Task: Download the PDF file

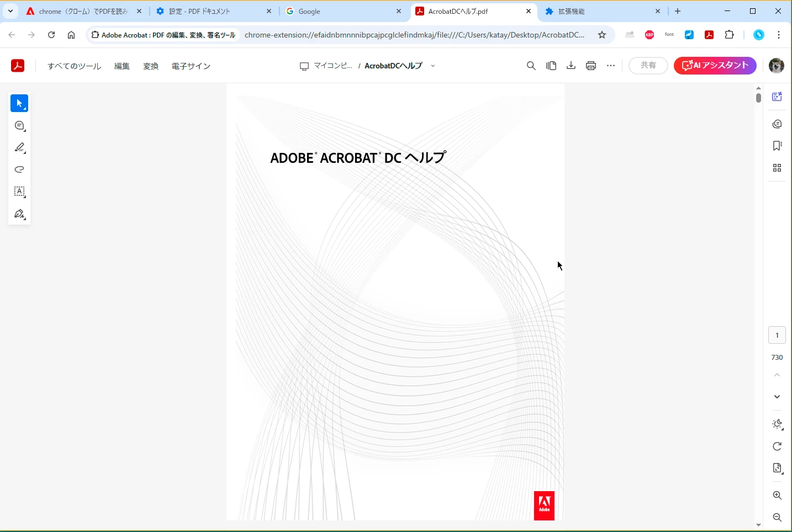Action: click(571, 66)
